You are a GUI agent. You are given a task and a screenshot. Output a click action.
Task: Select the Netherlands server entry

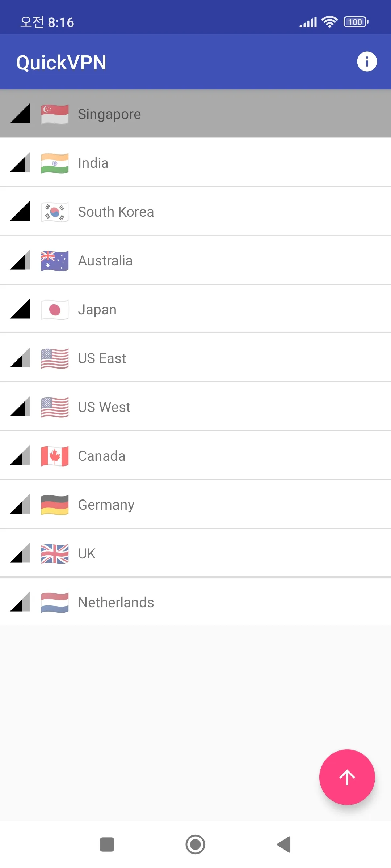195,602
